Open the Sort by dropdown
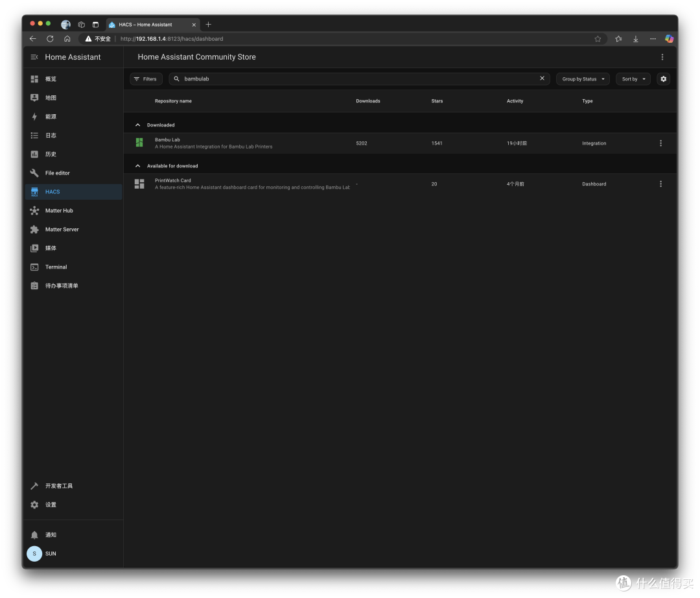The image size is (700, 598). [633, 78]
